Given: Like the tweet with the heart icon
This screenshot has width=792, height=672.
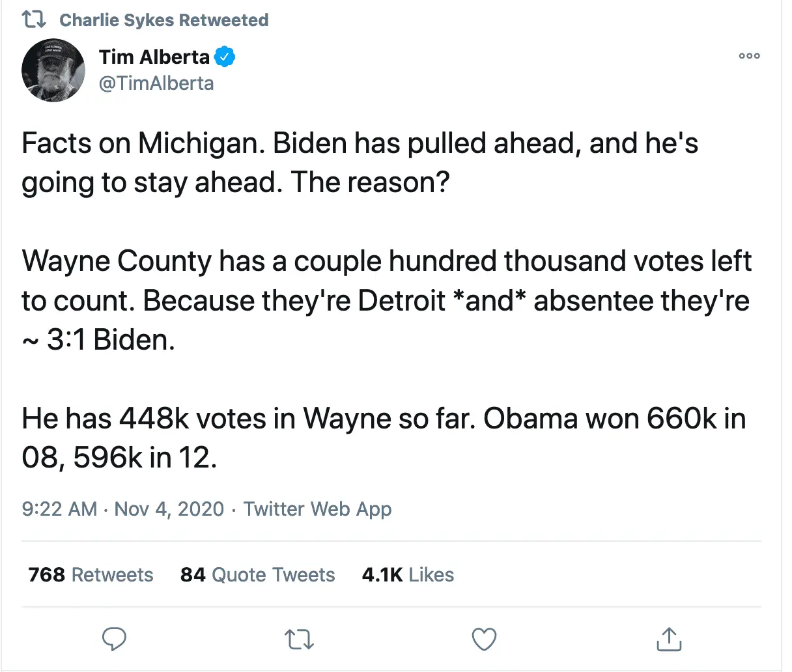Looking at the screenshot, I should click(x=484, y=639).
